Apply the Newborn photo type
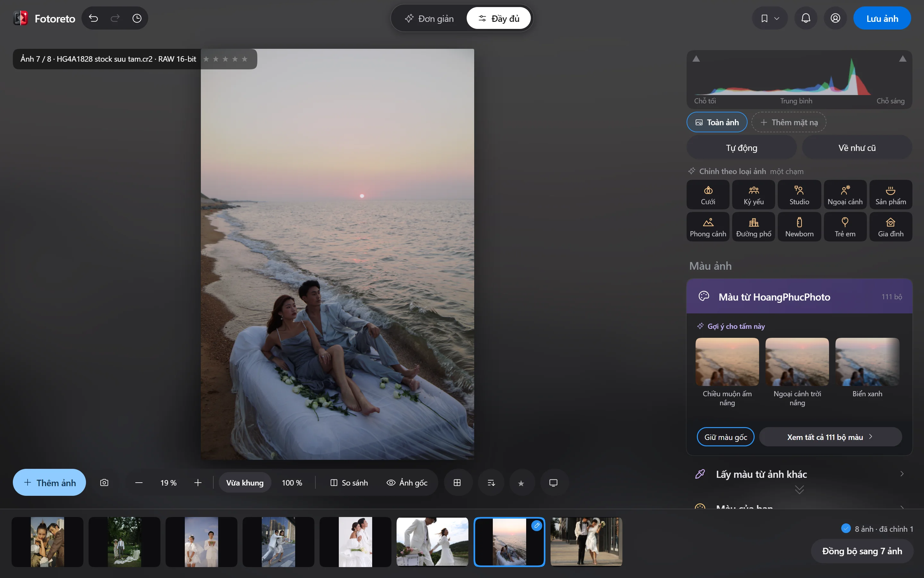 click(x=799, y=227)
